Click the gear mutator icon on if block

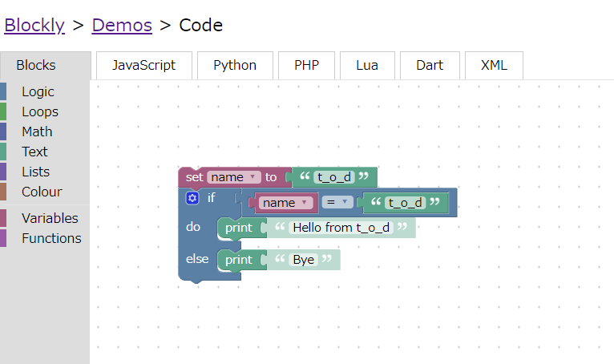(192, 198)
